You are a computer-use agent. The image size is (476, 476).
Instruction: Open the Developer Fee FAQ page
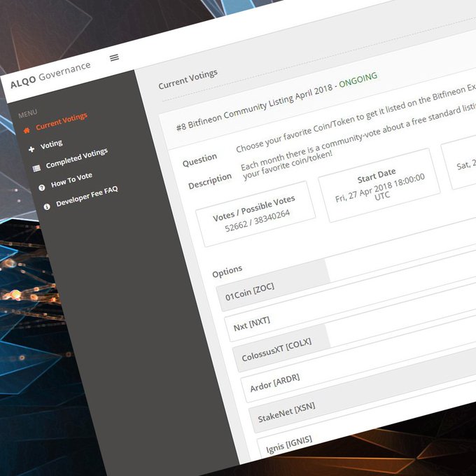87,196
